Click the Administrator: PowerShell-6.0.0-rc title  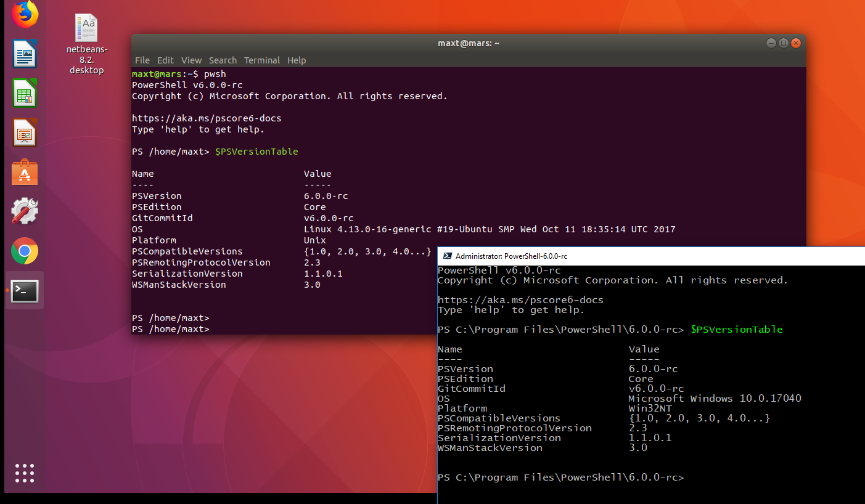[x=511, y=256]
